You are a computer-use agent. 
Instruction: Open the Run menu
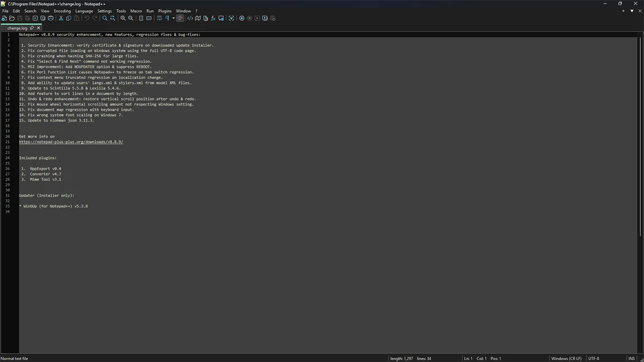(150, 11)
